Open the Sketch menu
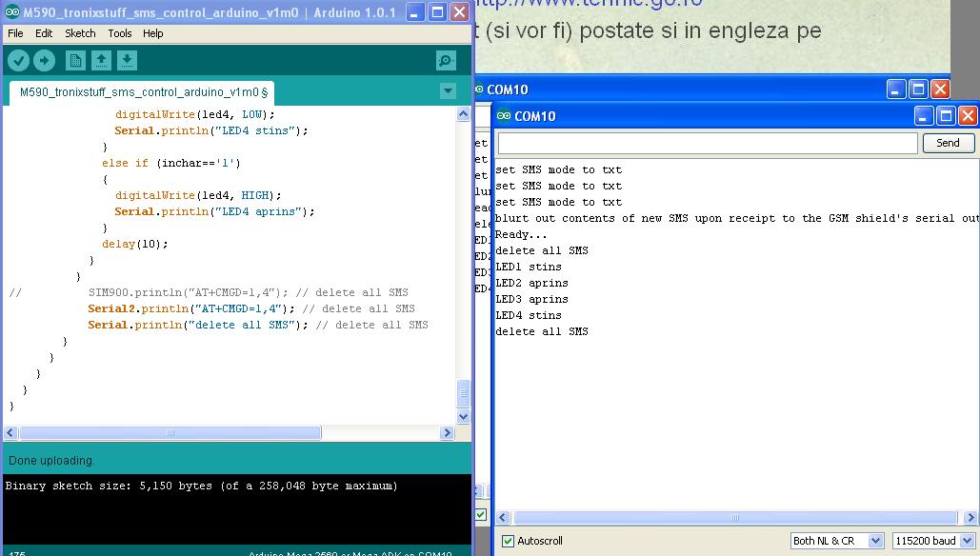980x556 pixels. pos(80,33)
